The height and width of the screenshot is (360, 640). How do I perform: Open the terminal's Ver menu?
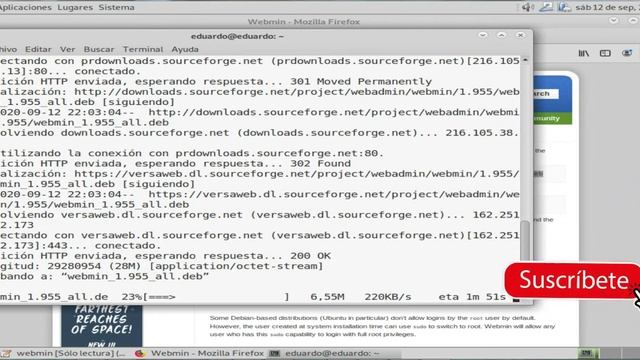(x=67, y=49)
